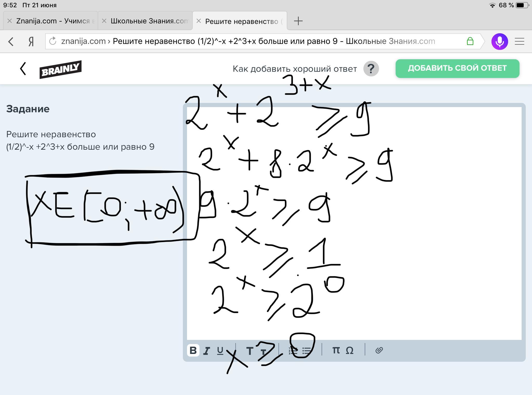
Task: Switch to the Znanija.com - Учимся tab
Action: [x=53, y=21]
